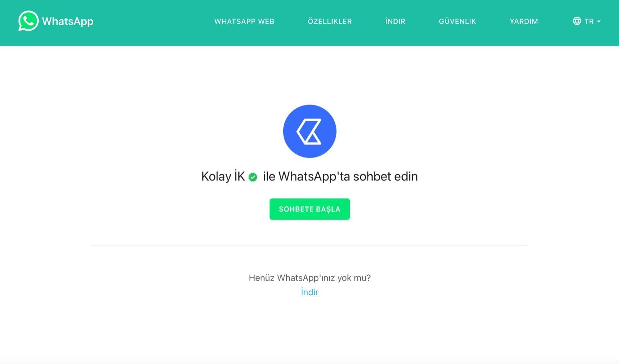
Task: Click the Kolay İK business name text
Action: pyautogui.click(x=223, y=177)
